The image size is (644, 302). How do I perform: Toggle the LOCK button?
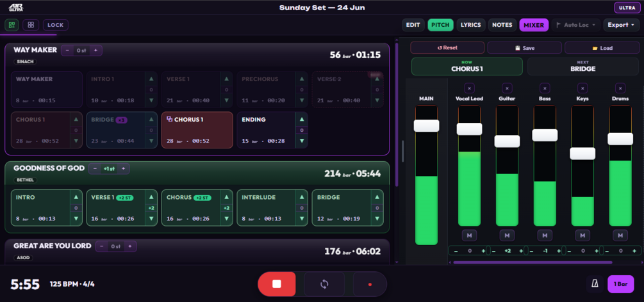pyautogui.click(x=56, y=25)
